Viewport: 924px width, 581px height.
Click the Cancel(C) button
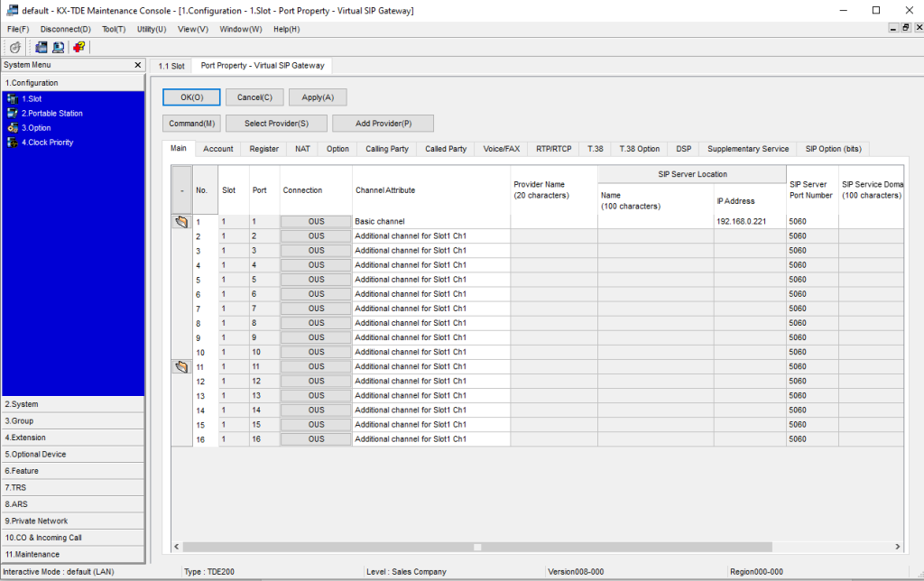(x=254, y=97)
